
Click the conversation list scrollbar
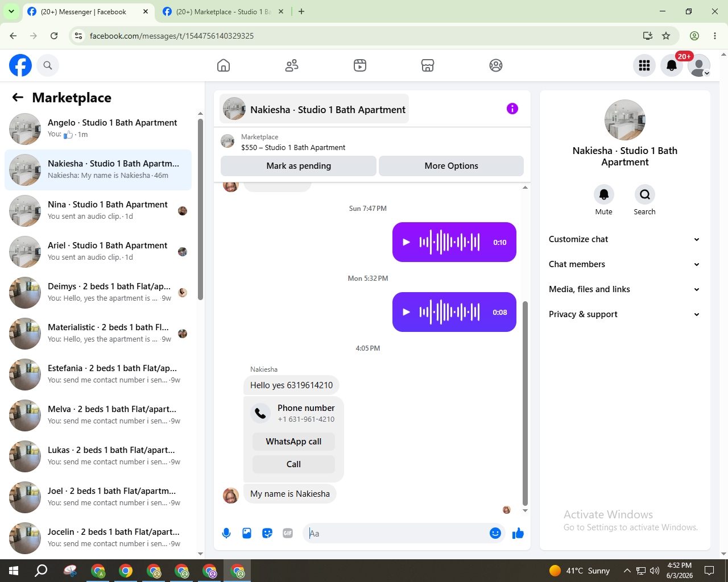[x=200, y=209]
